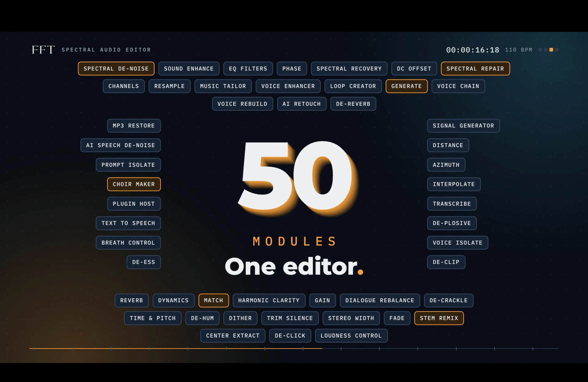Choose the Loop Creator chip
Image resolution: width=588 pixels, height=382 pixels.
point(353,86)
